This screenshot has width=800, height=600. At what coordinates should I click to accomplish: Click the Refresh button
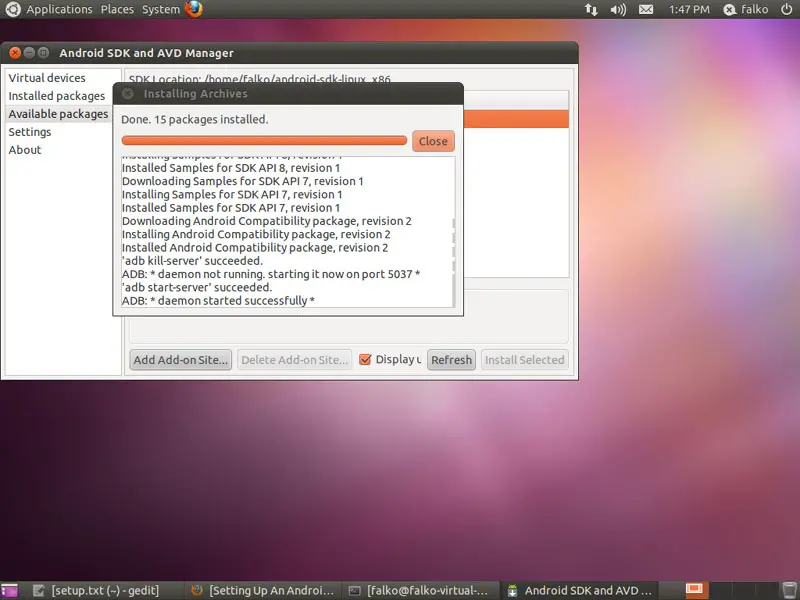[x=451, y=360]
